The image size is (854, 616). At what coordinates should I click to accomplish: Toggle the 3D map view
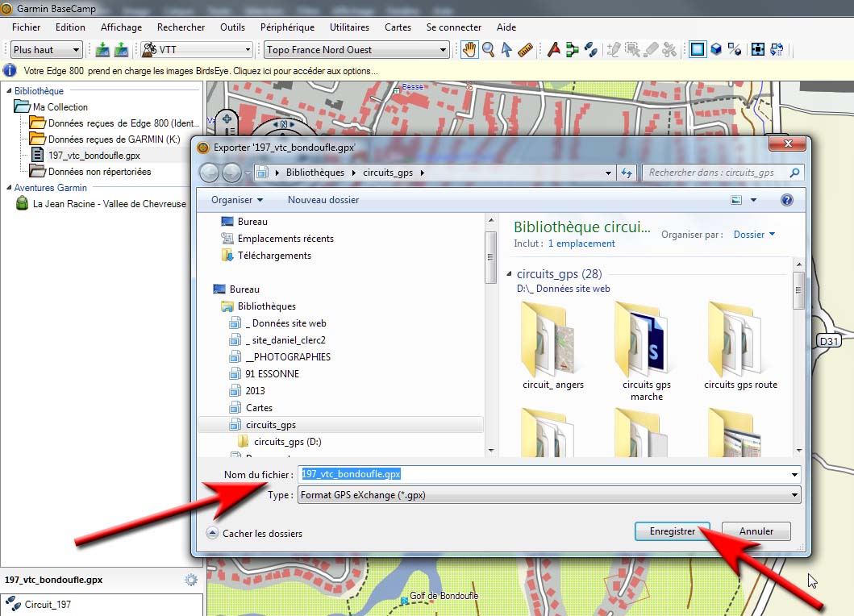(716, 49)
